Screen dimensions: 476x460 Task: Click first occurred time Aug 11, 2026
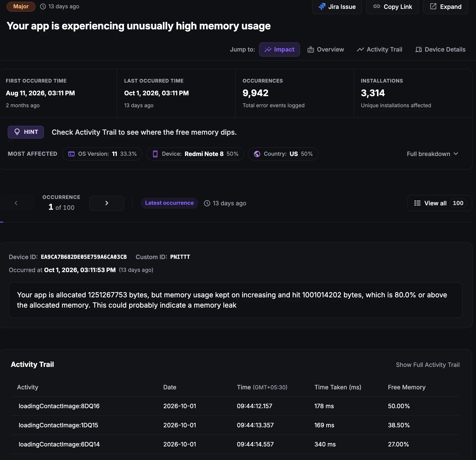[40, 93]
